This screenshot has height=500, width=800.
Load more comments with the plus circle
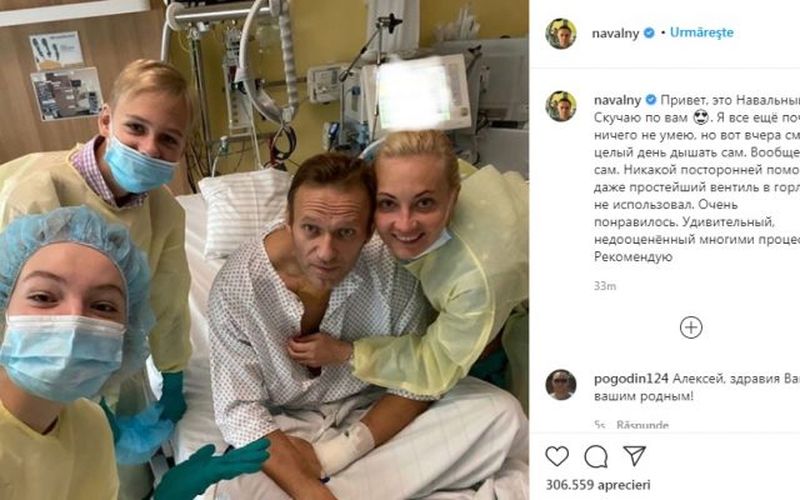[x=691, y=328]
